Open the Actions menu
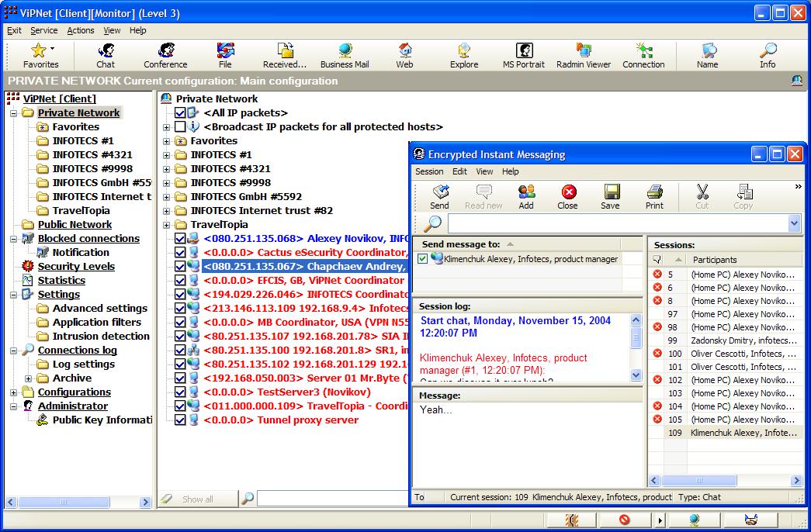This screenshot has width=811, height=532. pyautogui.click(x=81, y=30)
